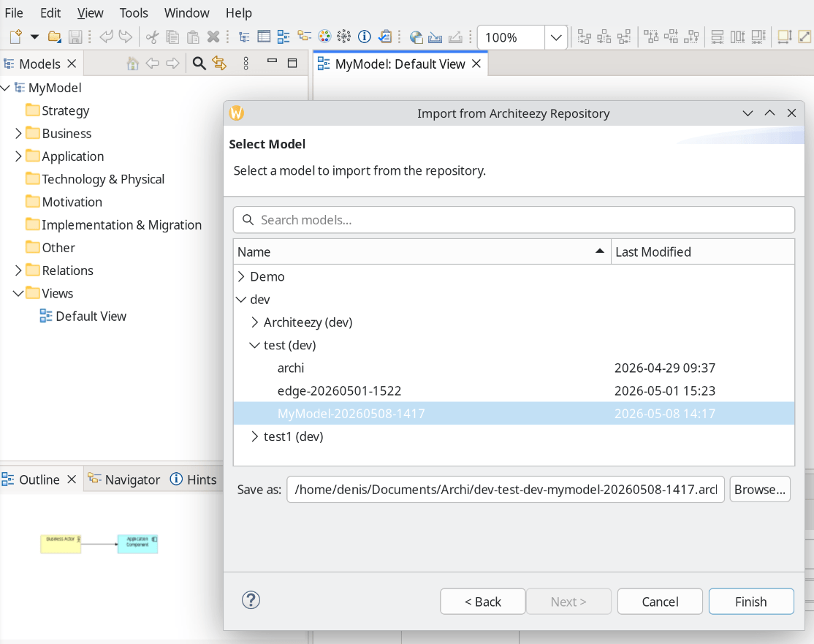
Task: Collapse the dev group in dialog
Action: [241, 299]
